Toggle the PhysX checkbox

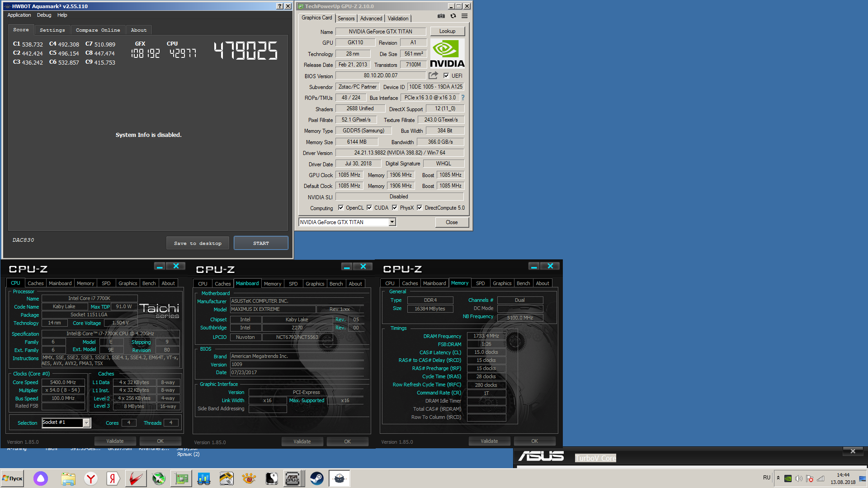click(395, 208)
